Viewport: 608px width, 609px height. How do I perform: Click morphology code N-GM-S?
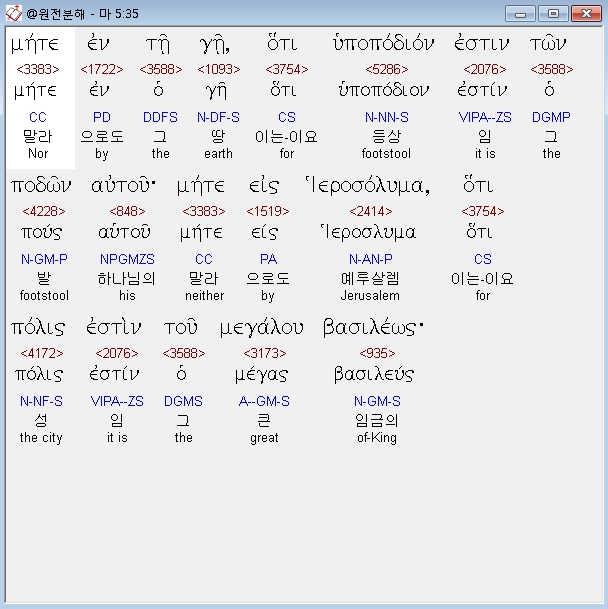click(377, 401)
